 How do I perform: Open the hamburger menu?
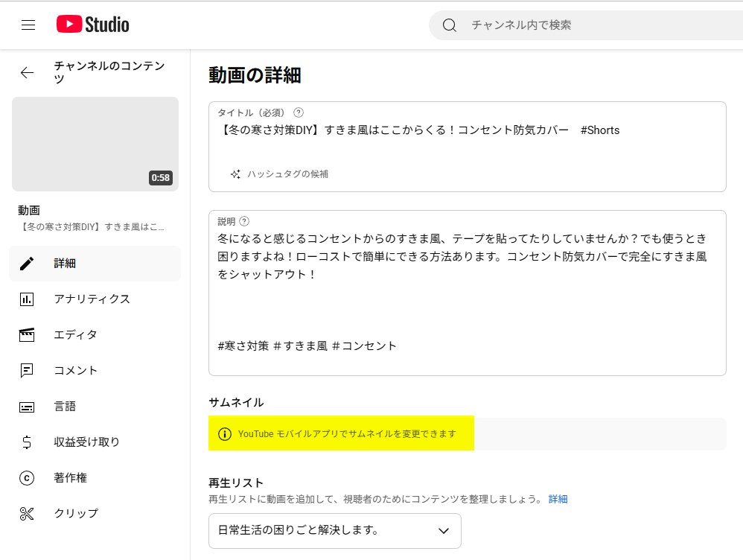[x=28, y=24]
